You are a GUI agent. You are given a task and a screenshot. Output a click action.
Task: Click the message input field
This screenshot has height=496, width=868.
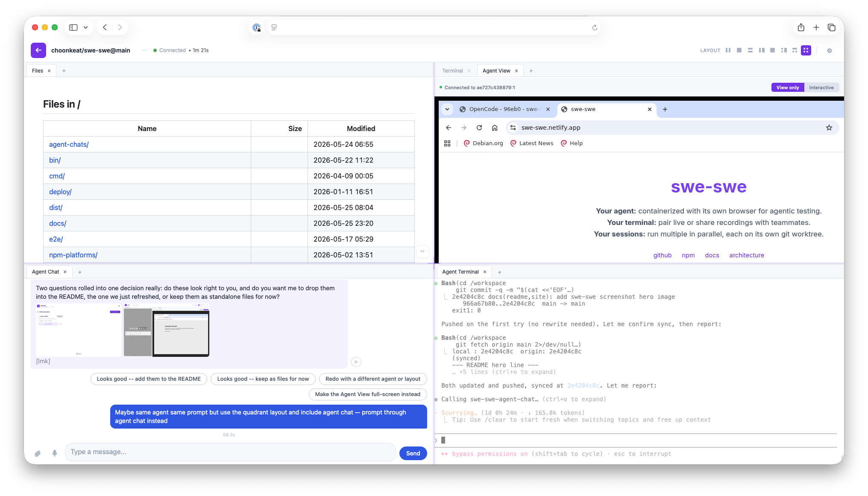coord(230,452)
